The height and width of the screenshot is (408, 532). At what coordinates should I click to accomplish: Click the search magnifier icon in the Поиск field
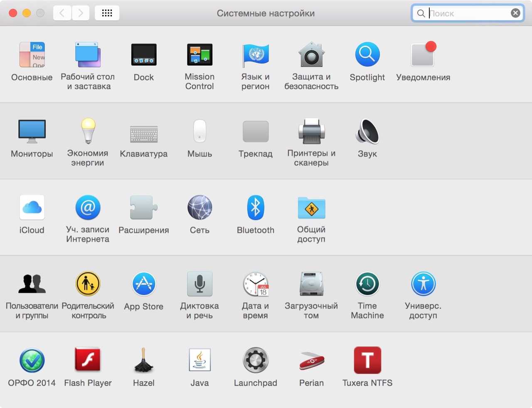pos(421,13)
